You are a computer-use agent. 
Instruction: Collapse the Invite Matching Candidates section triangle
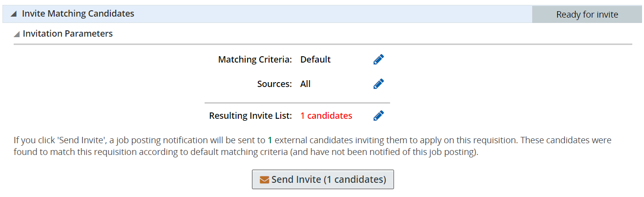coord(14,14)
